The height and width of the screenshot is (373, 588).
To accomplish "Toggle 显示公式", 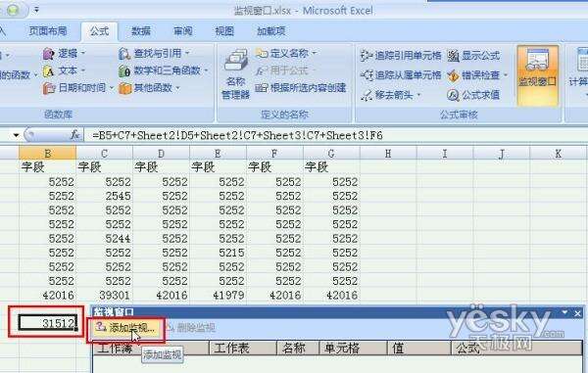I will [x=473, y=56].
